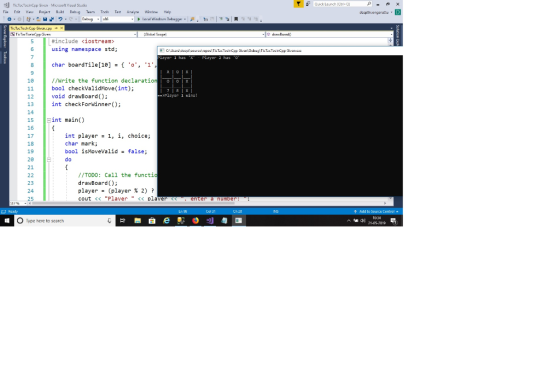Screen dimensions: 560x373
Task: Click the line 'using namespace std;'
Action: (84, 49)
